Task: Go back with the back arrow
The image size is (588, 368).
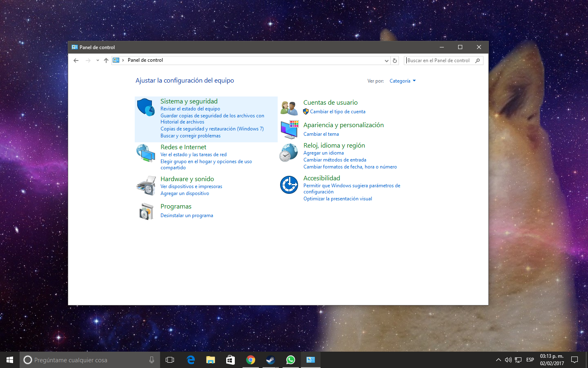Action: [x=76, y=61]
